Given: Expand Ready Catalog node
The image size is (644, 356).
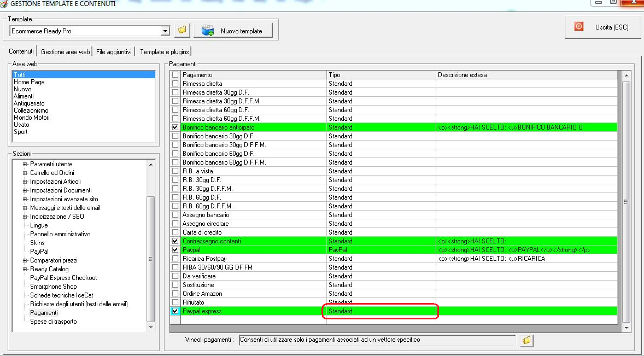Looking at the screenshot, I should 25,269.
